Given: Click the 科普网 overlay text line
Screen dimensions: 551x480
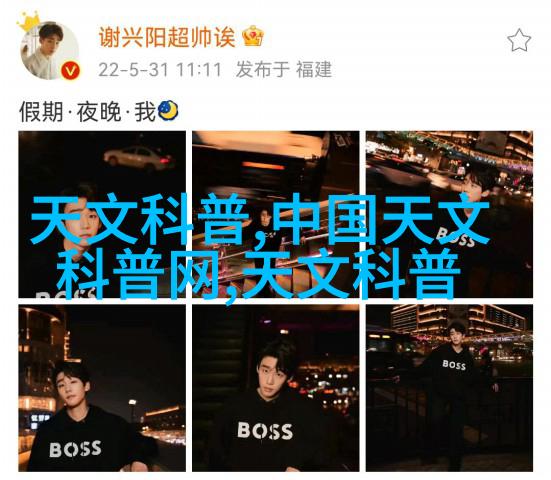Looking at the screenshot, I should pyautogui.click(x=140, y=274).
